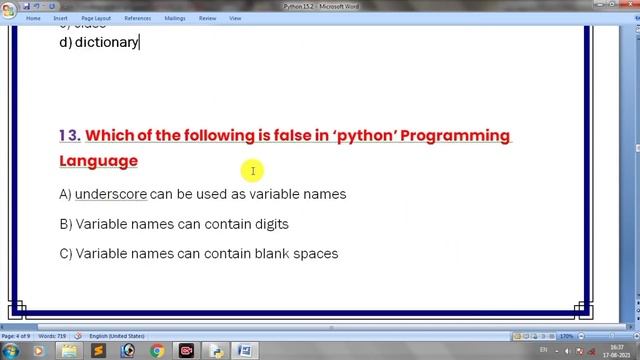Click option 'B) Variable names can contain digits'
640x360 pixels.
(174, 224)
